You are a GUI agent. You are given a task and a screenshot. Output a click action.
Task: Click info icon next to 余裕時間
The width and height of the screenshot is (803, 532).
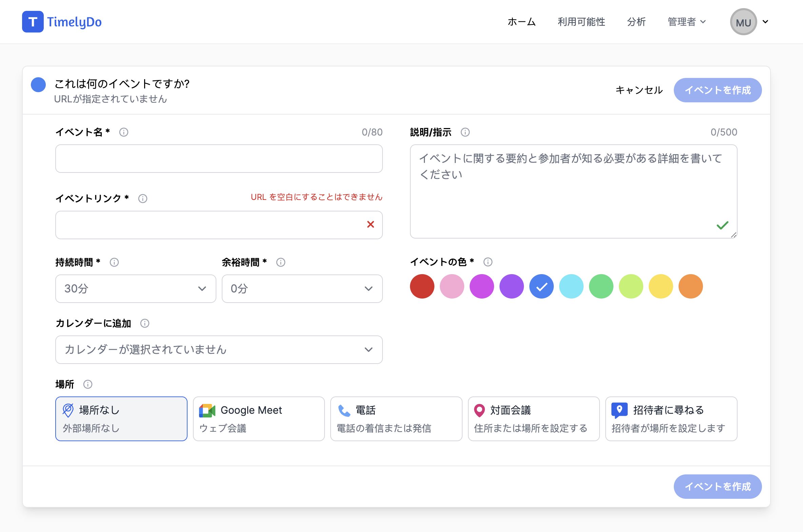coord(280,262)
